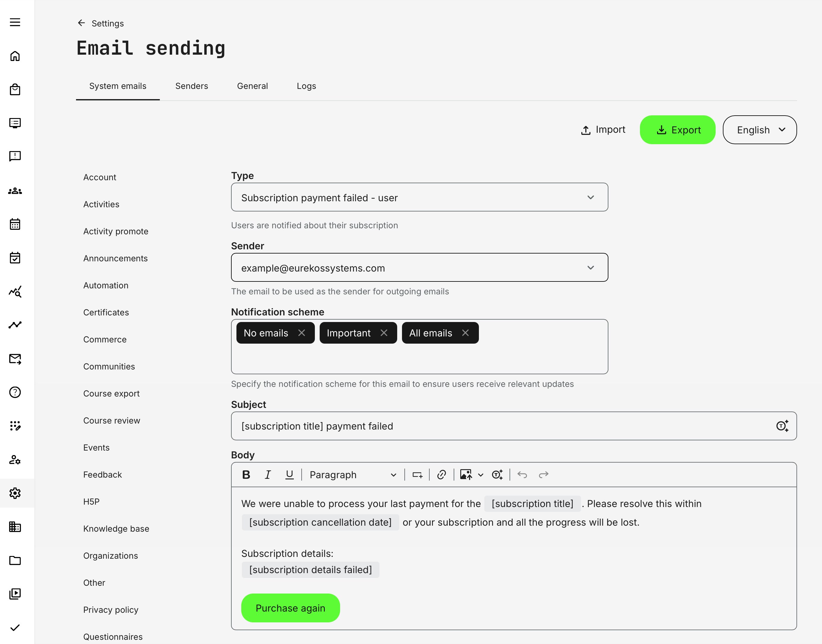The width and height of the screenshot is (822, 644).
Task: Toggle italic formatting in body editor
Action: [x=268, y=475]
